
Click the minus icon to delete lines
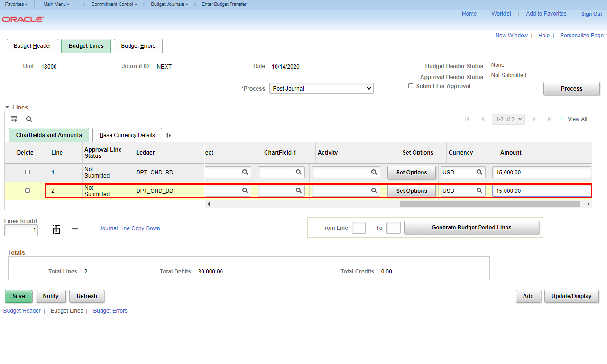75,229
